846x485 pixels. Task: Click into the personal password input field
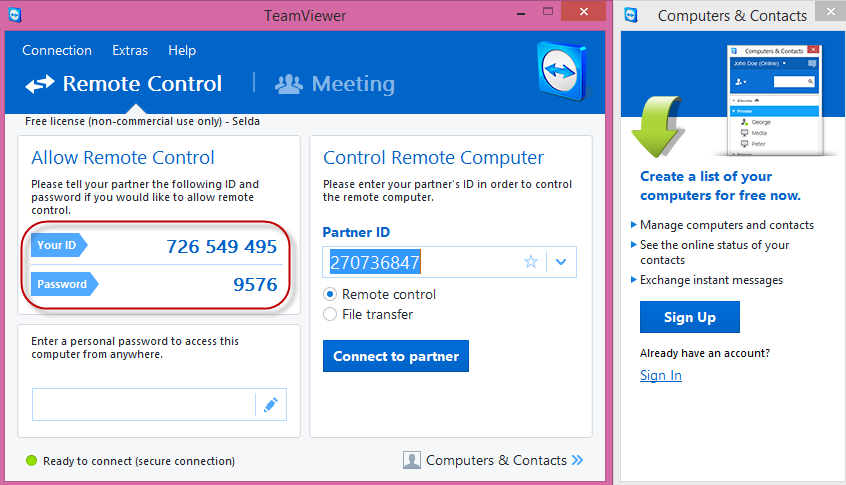(144, 405)
